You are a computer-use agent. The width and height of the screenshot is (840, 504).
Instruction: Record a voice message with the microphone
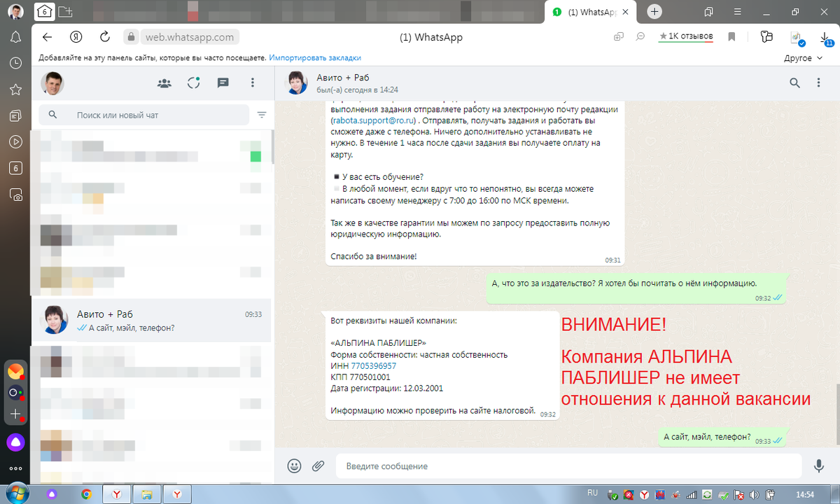tap(818, 465)
